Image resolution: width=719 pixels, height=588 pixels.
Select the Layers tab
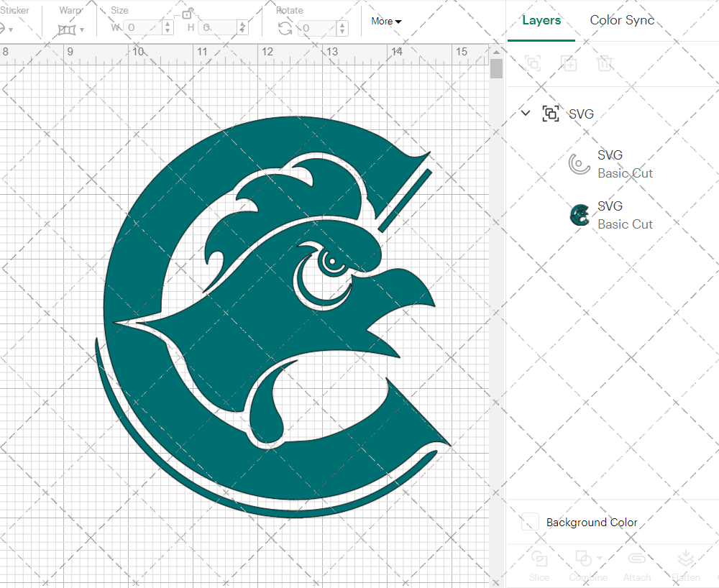click(541, 20)
